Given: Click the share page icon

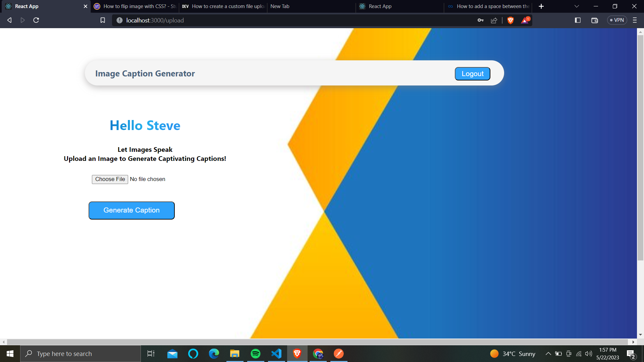Looking at the screenshot, I should (494, 20).
